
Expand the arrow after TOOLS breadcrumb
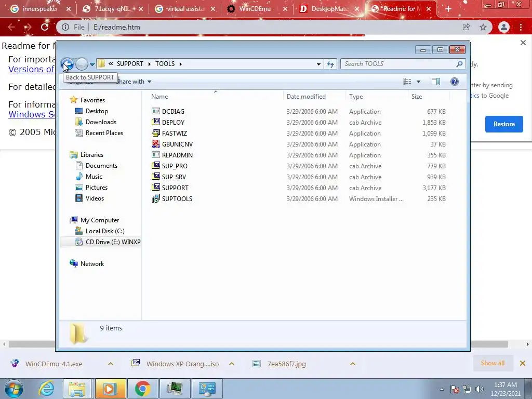pyautogui.click(x=180, y=64)
